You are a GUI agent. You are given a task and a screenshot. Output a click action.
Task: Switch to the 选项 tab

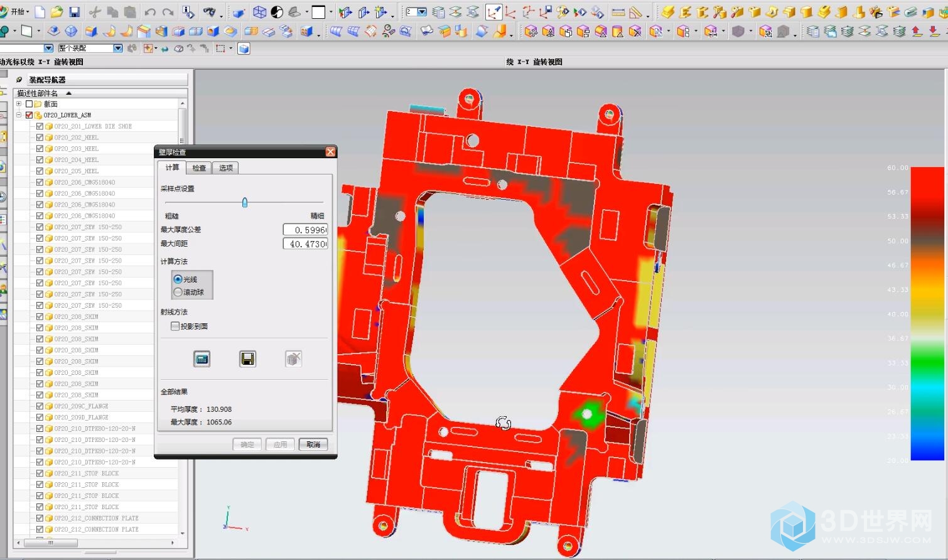pos(226,168)
